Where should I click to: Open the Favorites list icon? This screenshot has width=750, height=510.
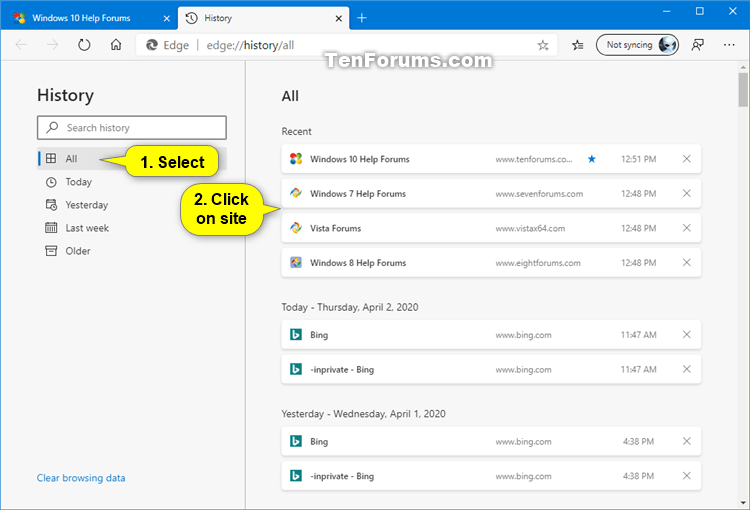click(578, 45)
